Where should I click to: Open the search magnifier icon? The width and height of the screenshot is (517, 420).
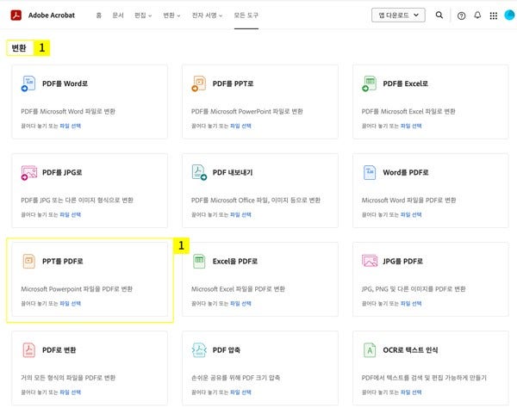[x=439, y=15]
